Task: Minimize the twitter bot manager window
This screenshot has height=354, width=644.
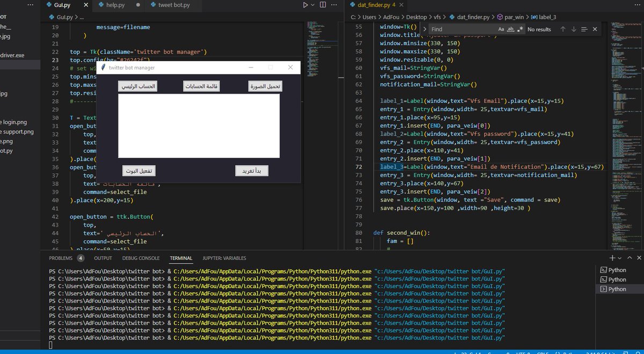Action: 251,68
